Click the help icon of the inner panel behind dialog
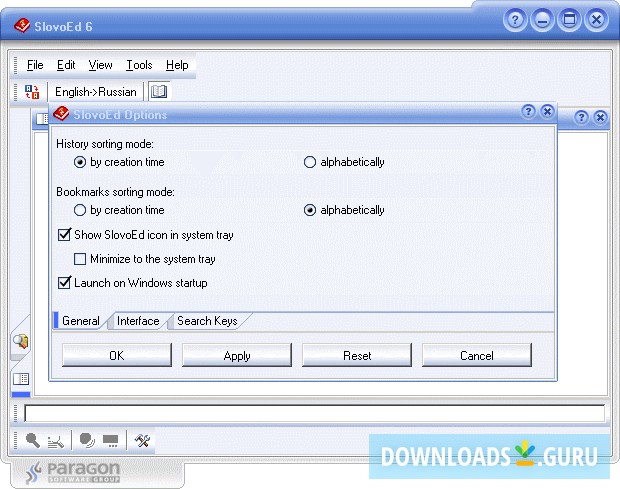The image size is (620, 489). [x=581, y=117]
